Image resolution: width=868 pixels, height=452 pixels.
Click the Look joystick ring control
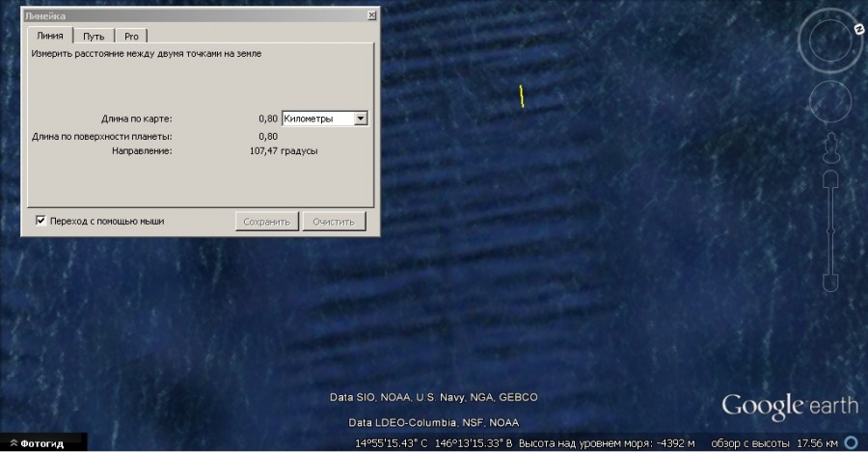828,40
